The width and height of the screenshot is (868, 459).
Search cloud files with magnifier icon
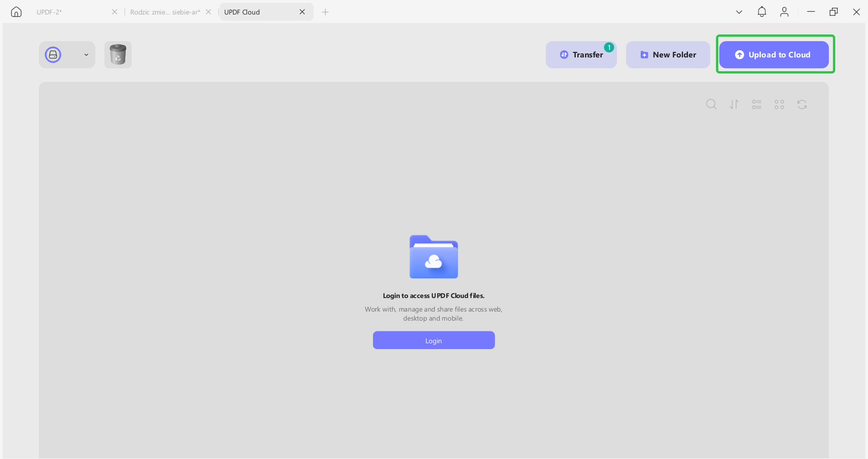pyautogui.click(x=712, y=104)
